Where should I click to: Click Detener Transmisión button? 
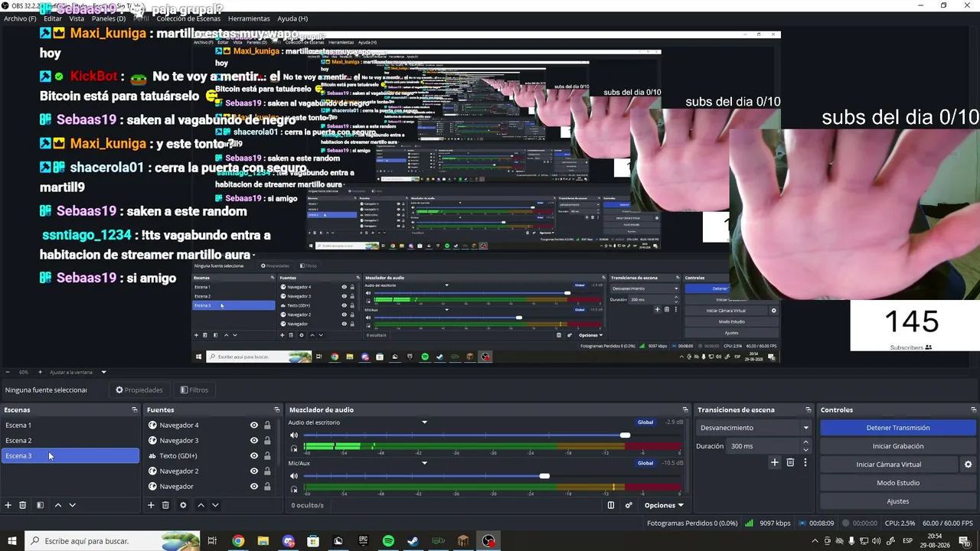[898, 428]
